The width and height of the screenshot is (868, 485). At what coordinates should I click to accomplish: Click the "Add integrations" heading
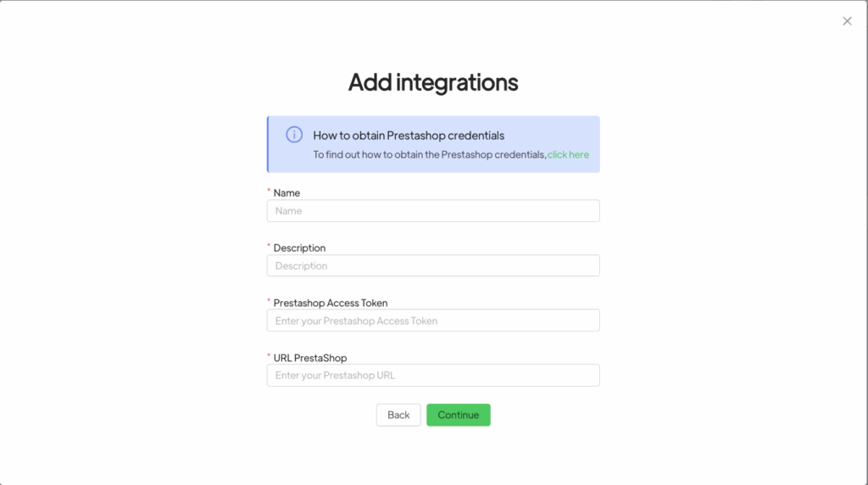tap(433, 82)
